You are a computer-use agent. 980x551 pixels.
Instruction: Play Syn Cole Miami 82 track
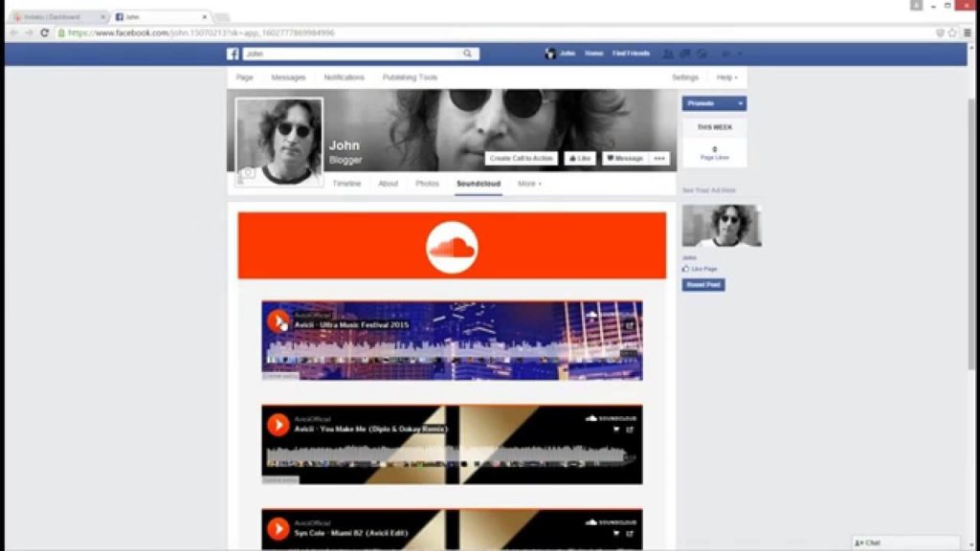278,529
